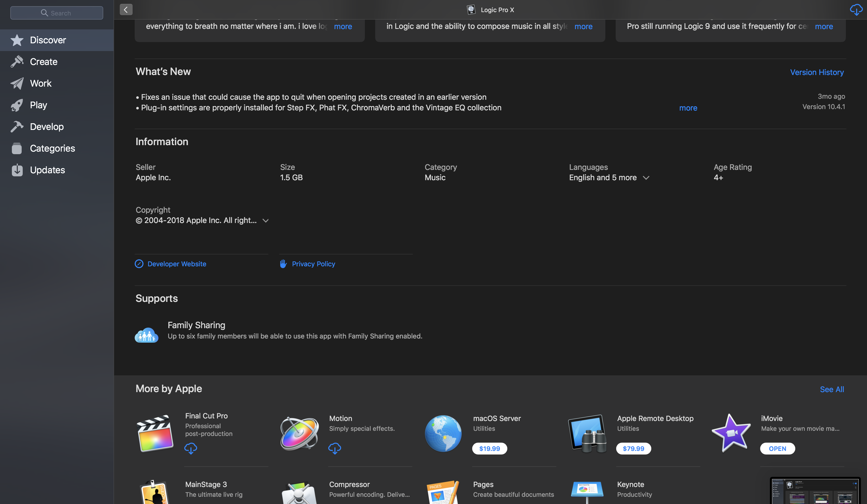Open the Motion app icon

click(299, 434)
